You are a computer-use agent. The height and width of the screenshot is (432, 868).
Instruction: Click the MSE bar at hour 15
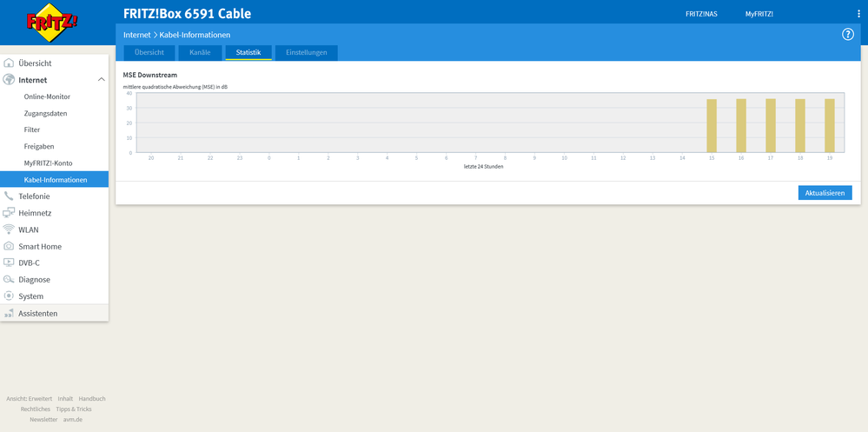click(712, 126)
